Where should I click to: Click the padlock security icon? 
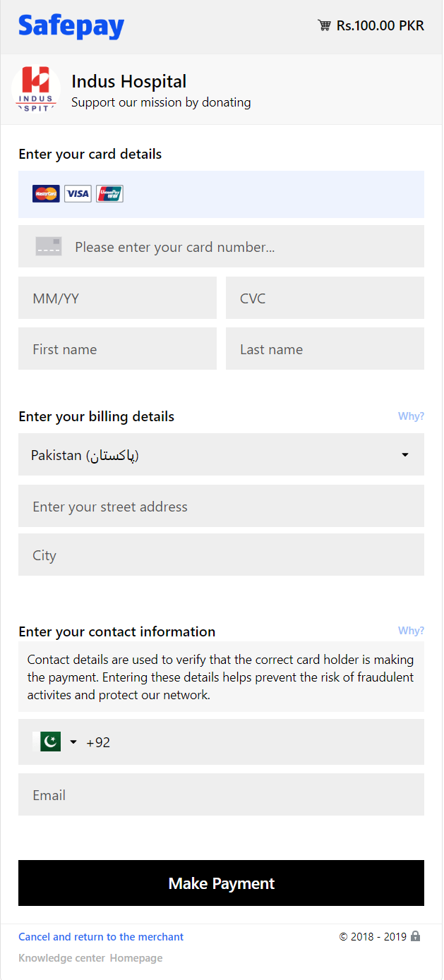point(416,936)
